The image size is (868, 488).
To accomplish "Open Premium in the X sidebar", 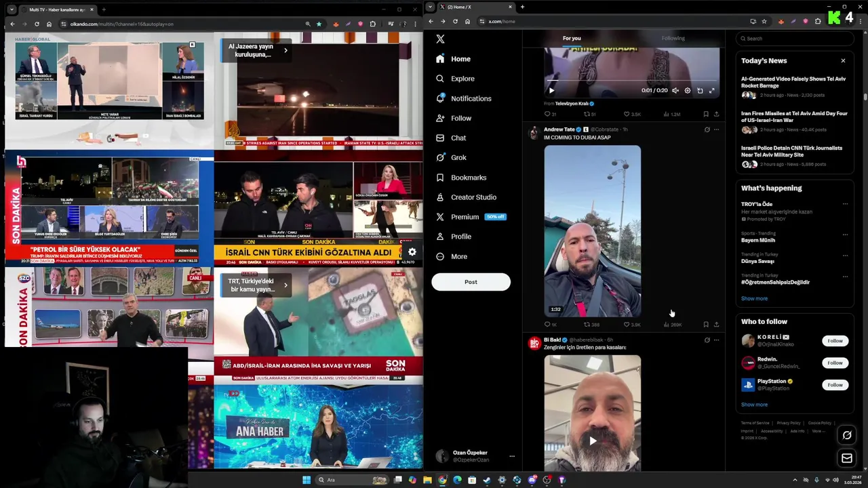I will [471, 217].
